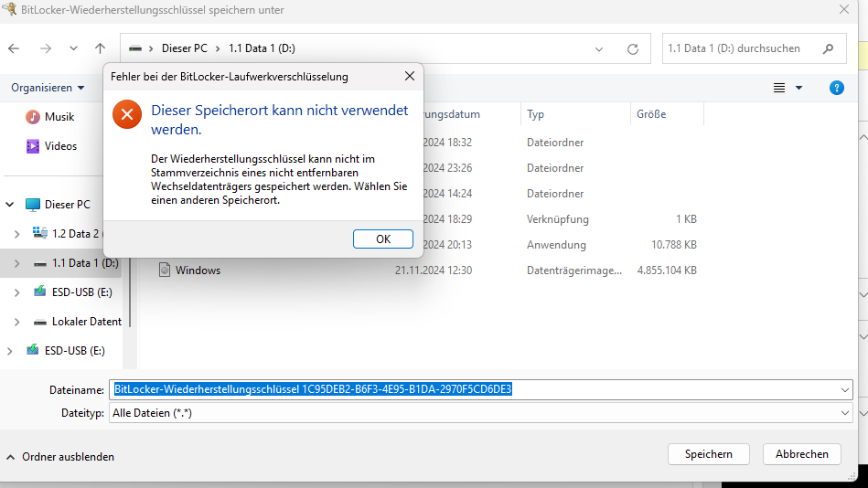Select 1.2 Data 2 drive in tree

click(x=75, y=233)
